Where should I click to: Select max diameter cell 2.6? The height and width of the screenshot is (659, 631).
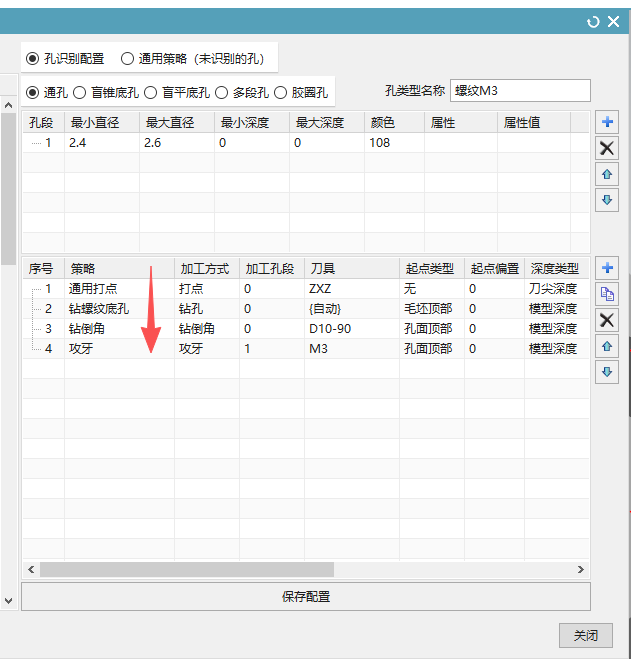(x=177, y=143)
